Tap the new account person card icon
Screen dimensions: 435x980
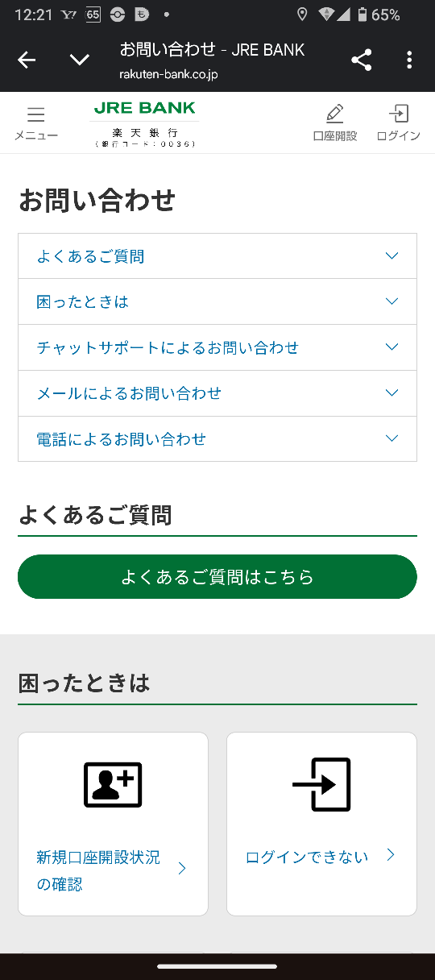113,784
